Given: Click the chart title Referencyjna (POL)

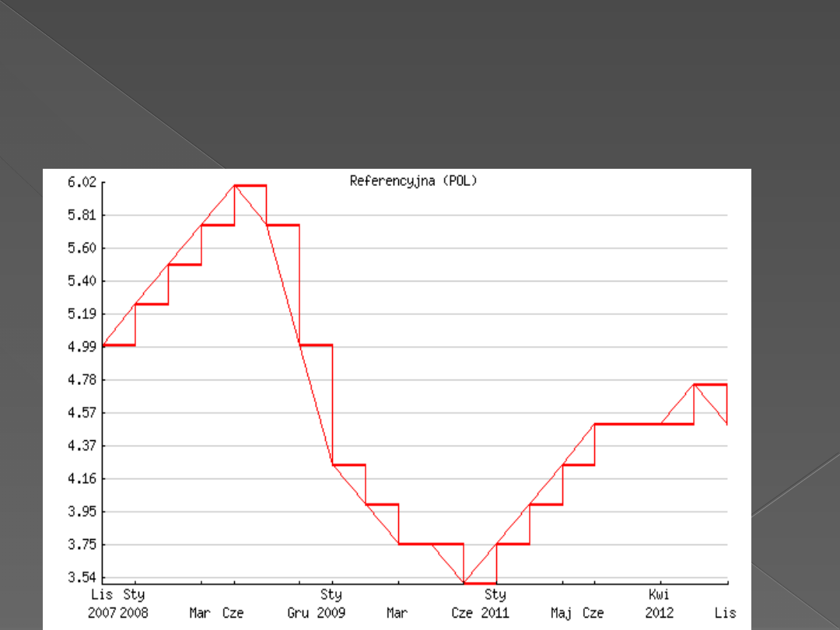Looking at the screenshot, I should click(413, 181).
